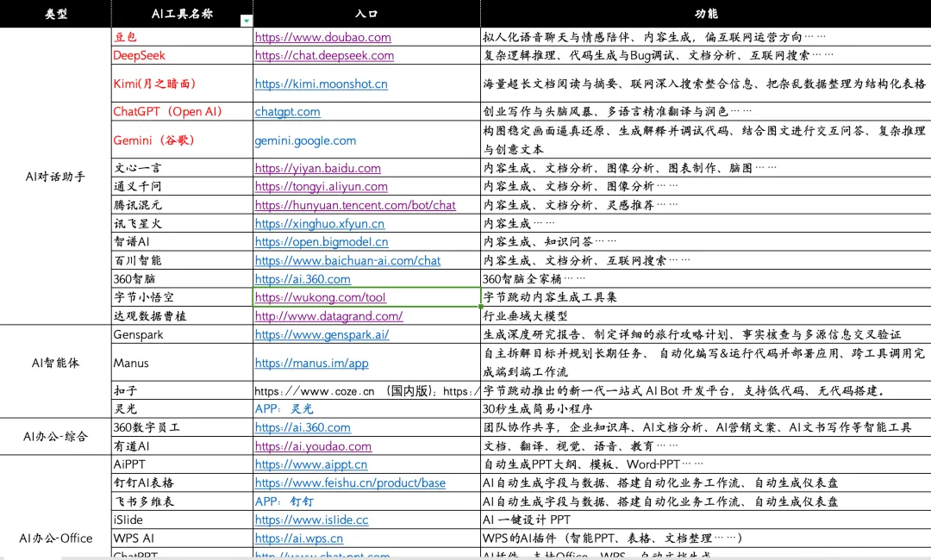This screenshot has height=560, width=931.
Task: Select the ChatGPT (Open AI) cell
Action: coord(182,111)
